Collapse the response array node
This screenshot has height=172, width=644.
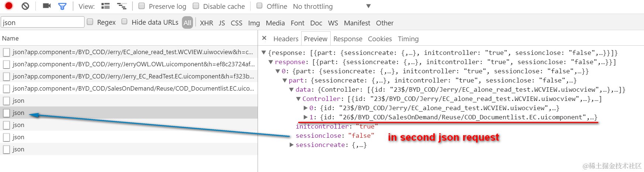click(x=271, y=62)
